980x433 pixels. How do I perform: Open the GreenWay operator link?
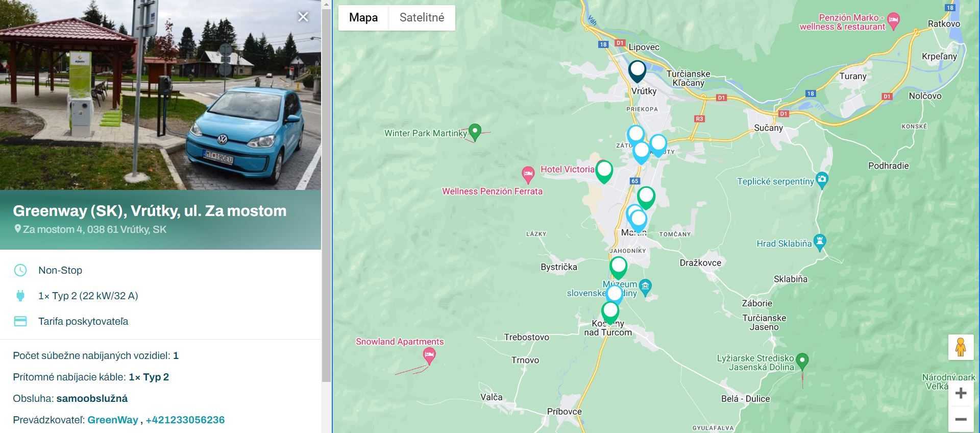pyautogui.click(x=112, y=420)
